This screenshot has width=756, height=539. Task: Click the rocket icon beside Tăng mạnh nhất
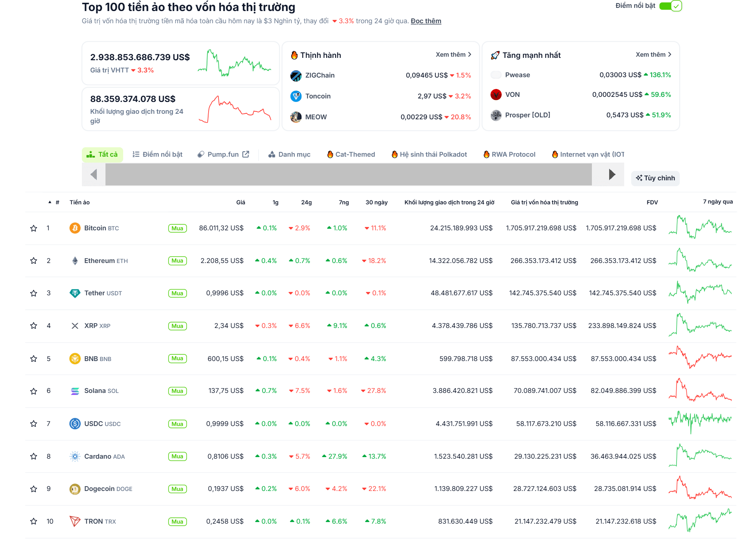point(495,56)
